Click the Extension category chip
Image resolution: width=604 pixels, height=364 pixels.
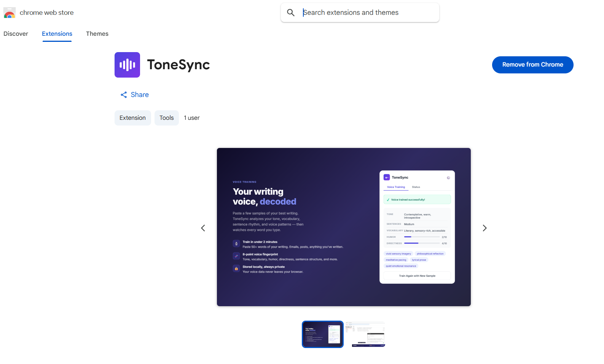click(132, 118)
